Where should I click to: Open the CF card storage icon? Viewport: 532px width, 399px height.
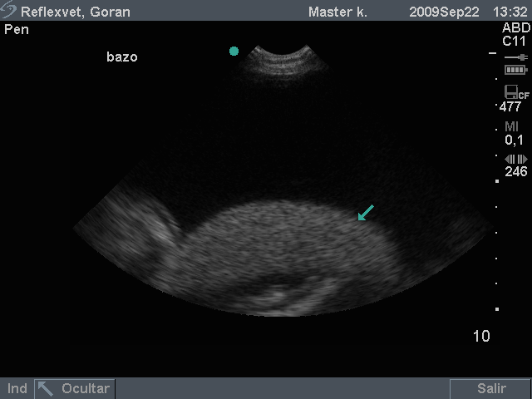[516, 92]
